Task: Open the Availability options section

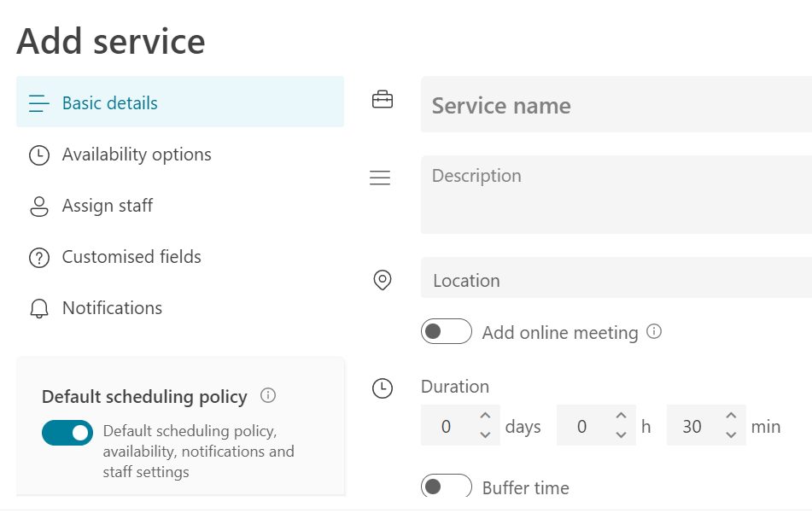Action: (x=137, y=154)
